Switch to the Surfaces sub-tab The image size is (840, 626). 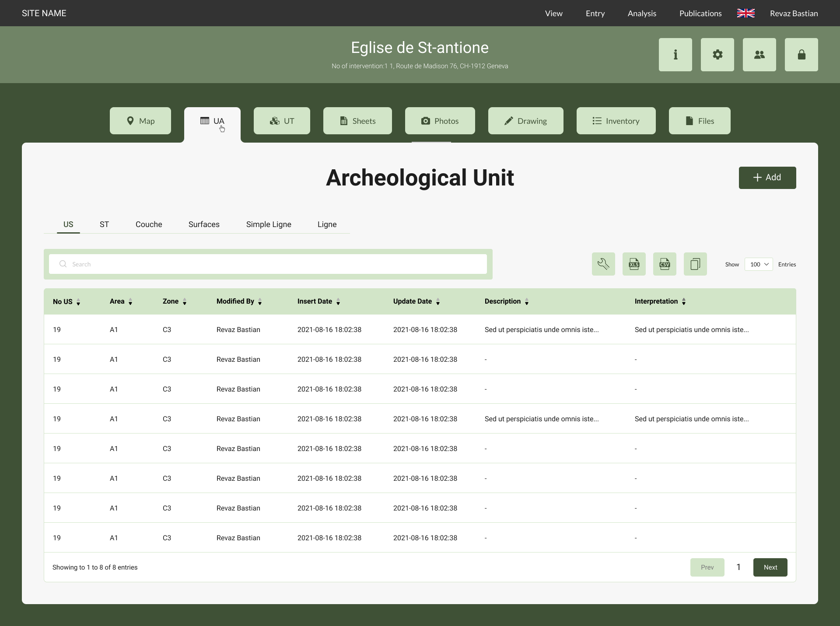click(203, 224)
